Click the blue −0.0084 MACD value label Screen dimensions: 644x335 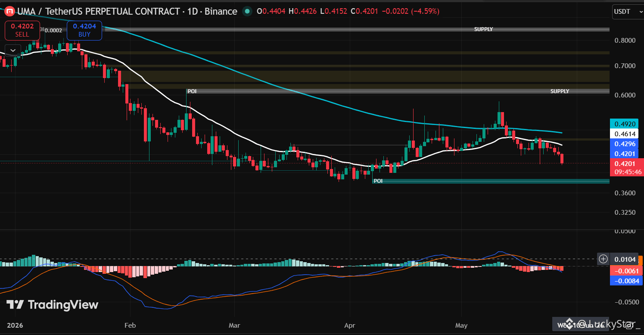tap(627, 281)
